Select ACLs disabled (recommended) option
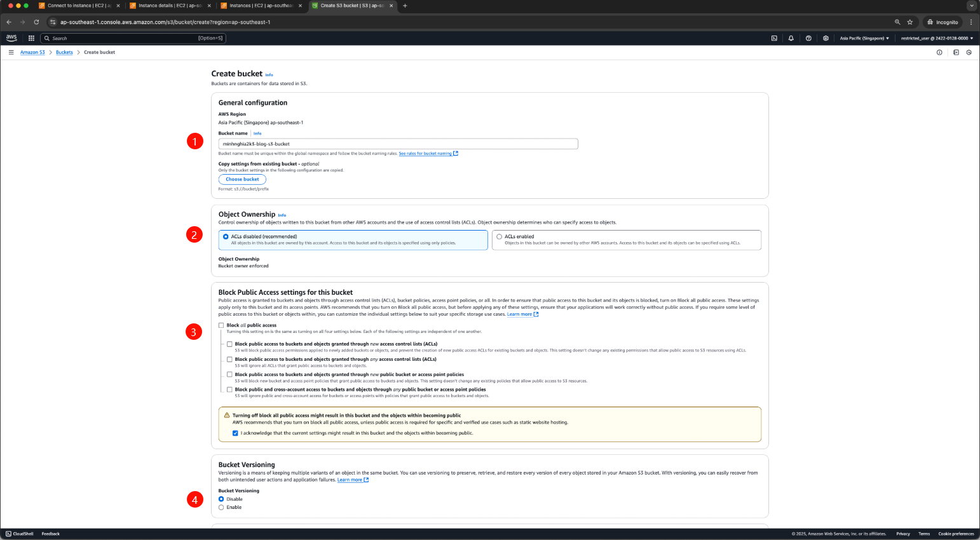Viewport: 980px width, 540px height. click(226, 236)
